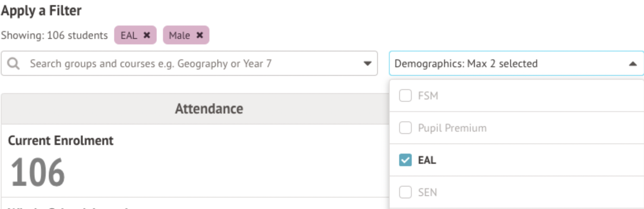Click the search magnifier icon
The image size is (644, 209).
pyautogui.click(x=13, y=63)
